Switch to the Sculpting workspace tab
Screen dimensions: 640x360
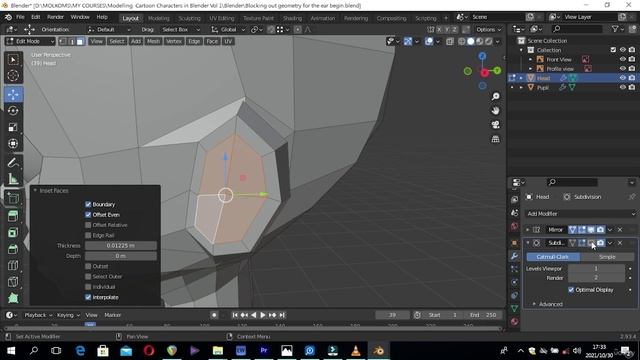click(x=189, y=18)
